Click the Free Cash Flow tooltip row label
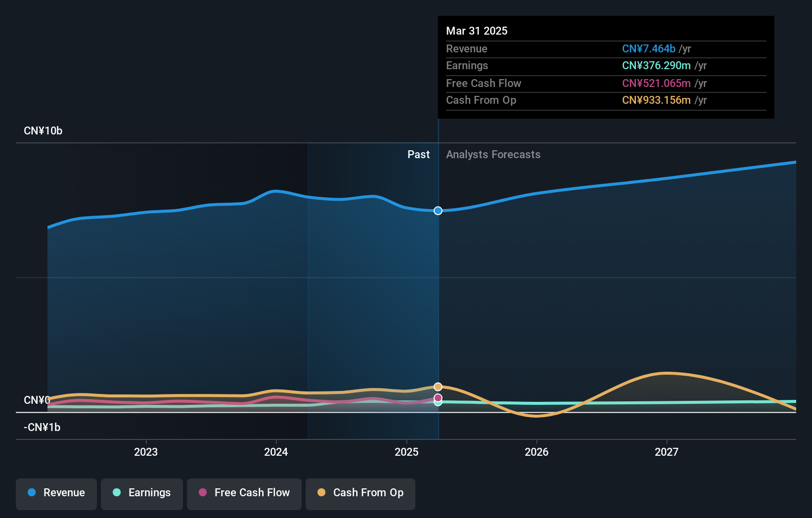 point(484,83)
